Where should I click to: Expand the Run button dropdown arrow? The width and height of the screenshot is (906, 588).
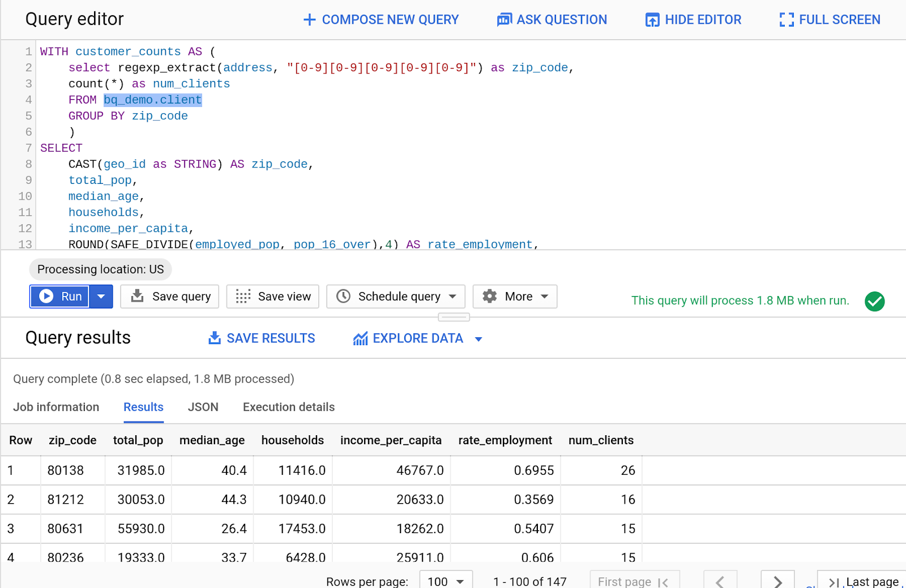click(101, 297)
